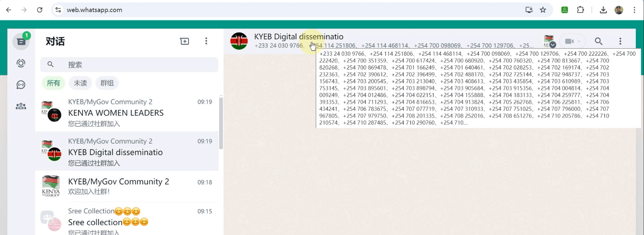Select the 群组 filter
The width and height of the screenshot is (644, 235).
tap(107, 83)
